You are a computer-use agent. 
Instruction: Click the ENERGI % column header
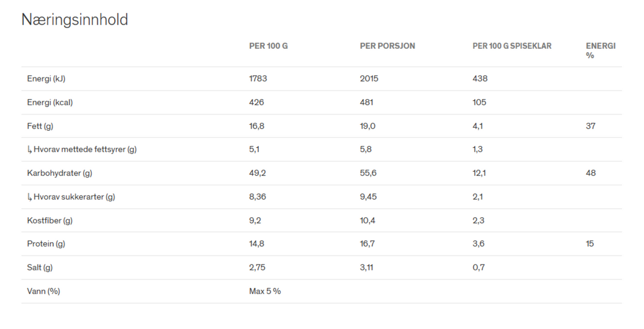click(x=601, y=50)
